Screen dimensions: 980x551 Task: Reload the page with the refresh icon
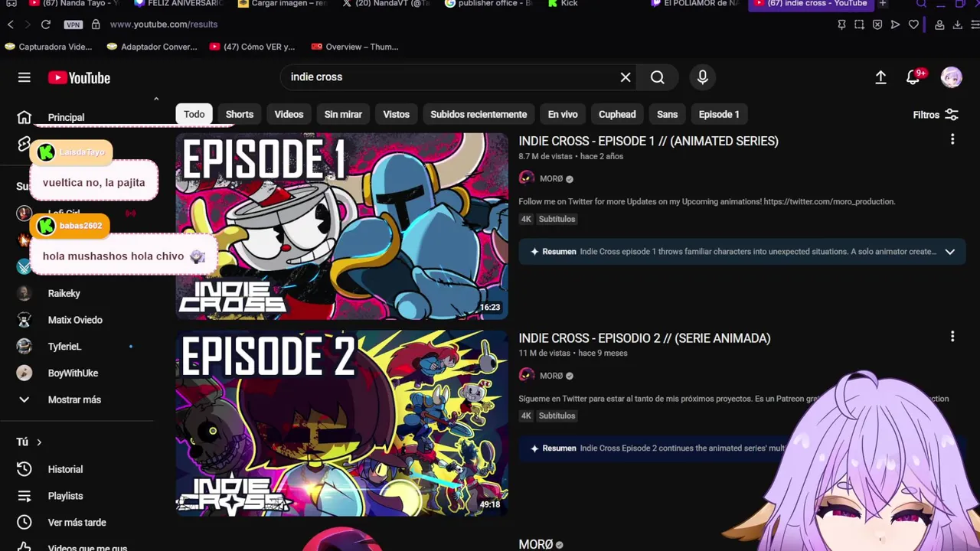tap(46, 24)
